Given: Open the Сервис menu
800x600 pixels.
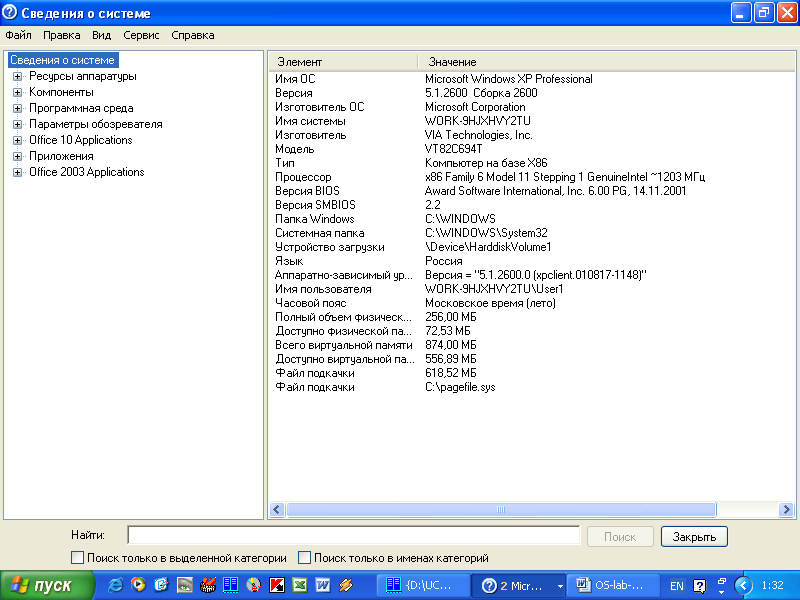Looking at the screenshot, I should [x=141, y=35].
